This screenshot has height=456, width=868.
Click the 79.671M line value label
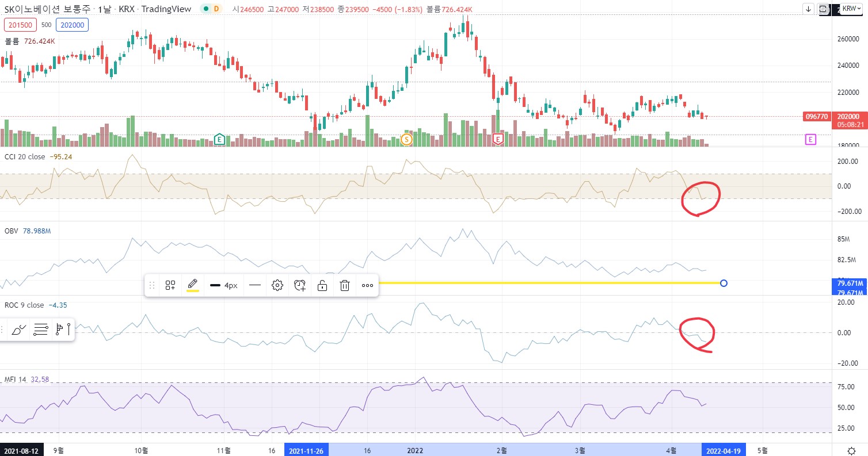[x=850, y=283]
